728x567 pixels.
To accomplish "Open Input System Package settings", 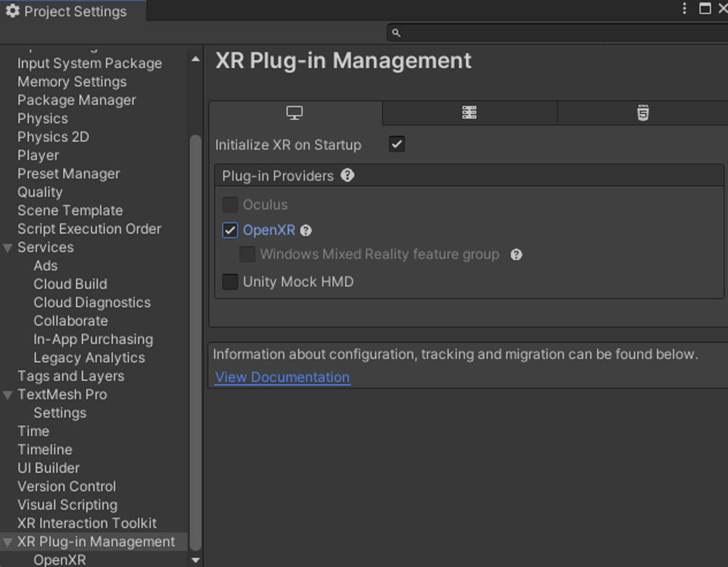I will tap(90, 63).
